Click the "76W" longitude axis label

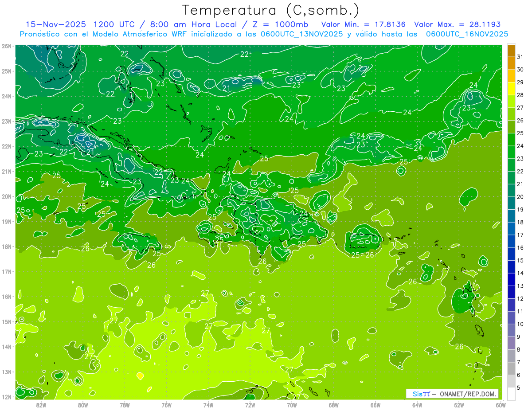(166, 405)
